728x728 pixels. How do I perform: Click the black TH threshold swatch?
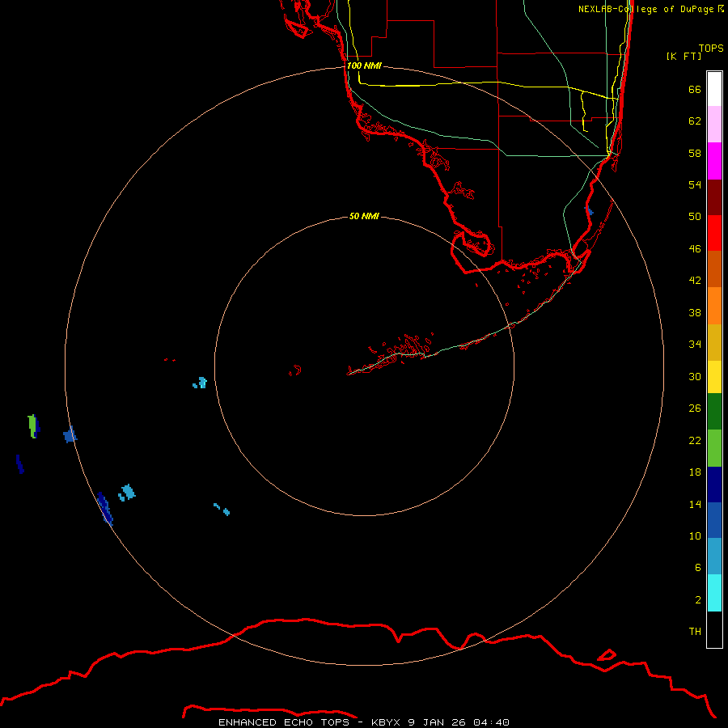pos(714,629)
